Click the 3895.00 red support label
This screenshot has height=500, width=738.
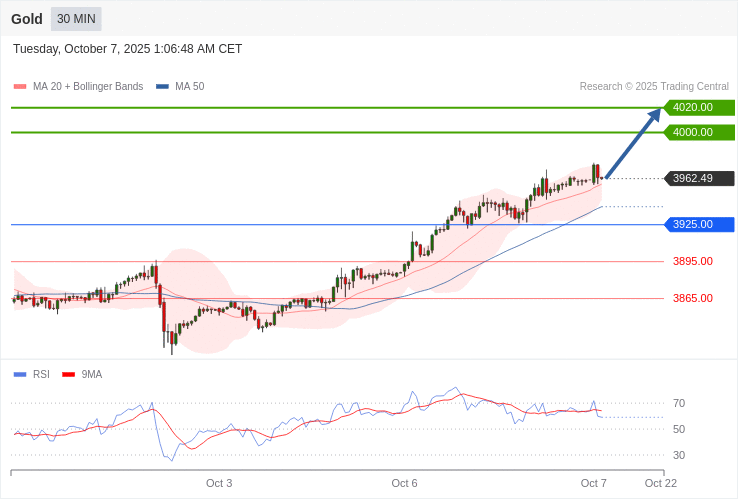[692, 261]
